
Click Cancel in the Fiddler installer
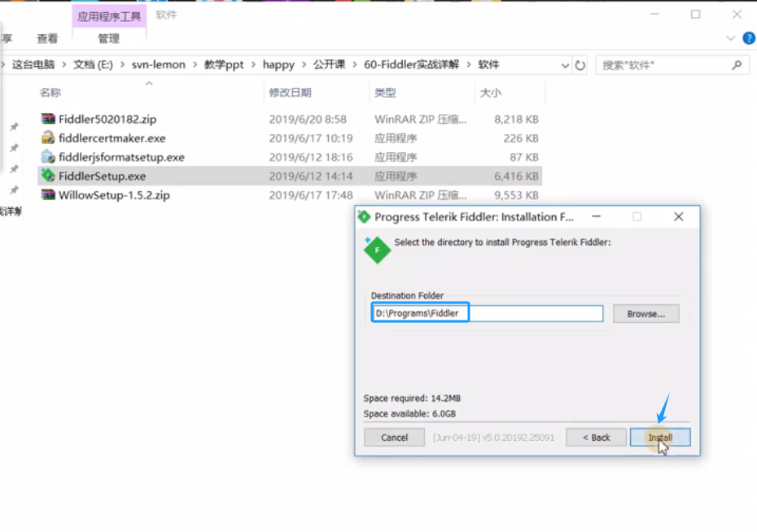[x=395, y=438]
